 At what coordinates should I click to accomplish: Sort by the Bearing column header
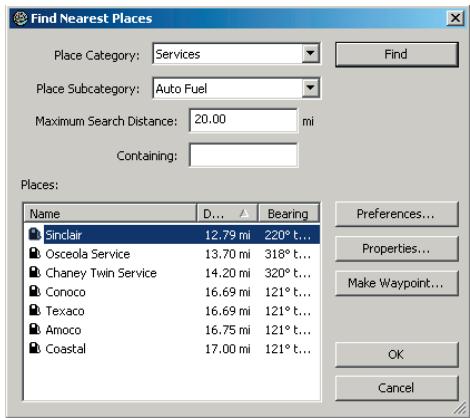(x=289, y=213)
